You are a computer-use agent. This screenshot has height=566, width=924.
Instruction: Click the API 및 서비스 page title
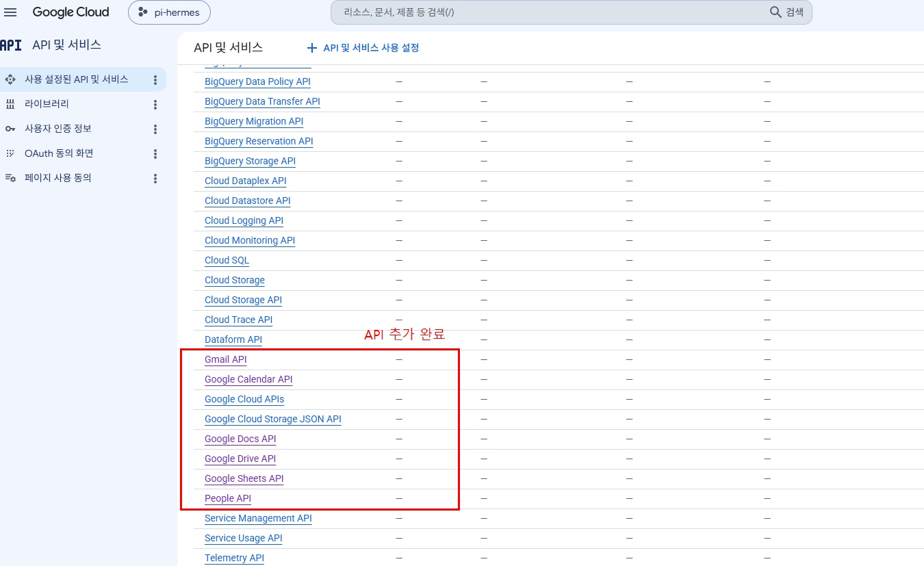(x=229, y=48)
